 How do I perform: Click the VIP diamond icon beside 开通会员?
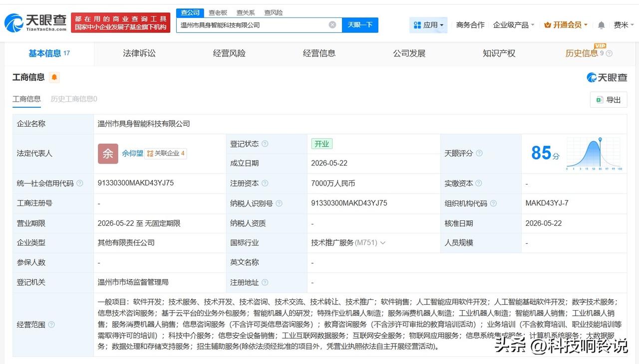coord(548,25)
